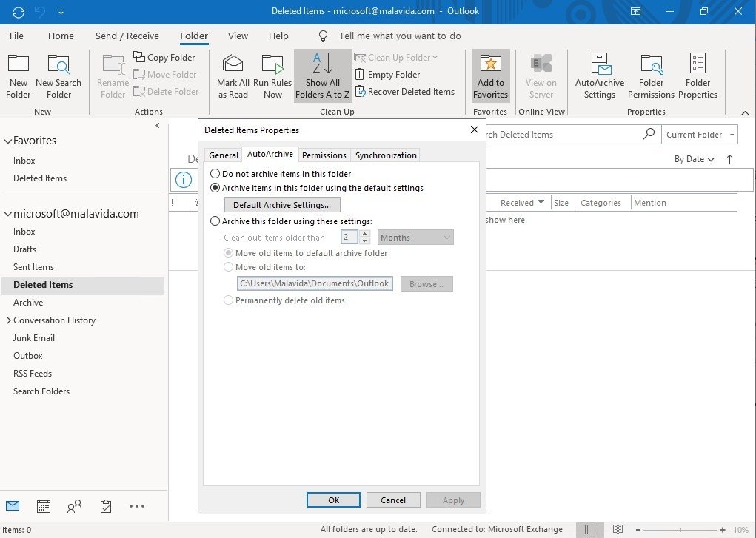Open the People contacts icon
The image size is (756, 538).
click(x=74, y=505)
